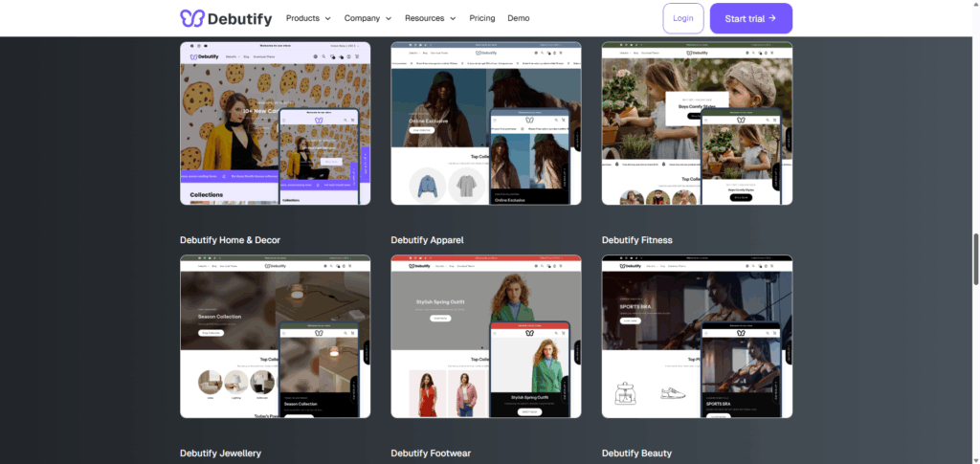Open the Demo page
The height and width of the screenshot is (464, 980).
click(518, 18)
